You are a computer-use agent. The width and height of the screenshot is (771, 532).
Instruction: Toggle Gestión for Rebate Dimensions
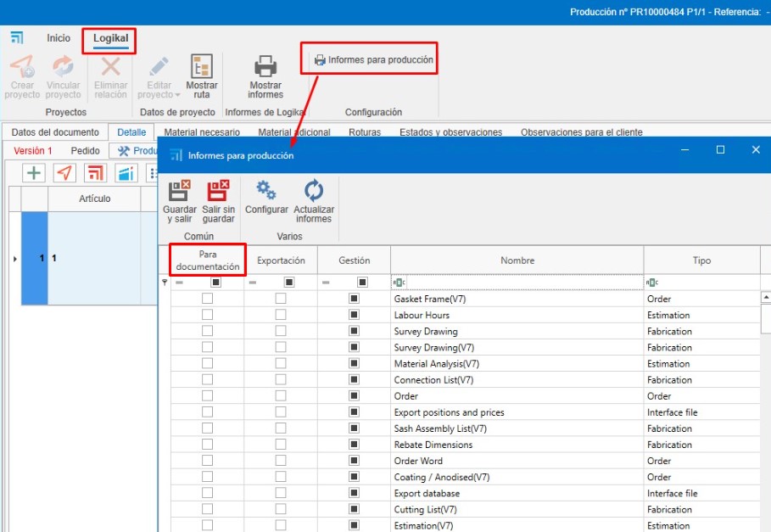coord(354,445)
